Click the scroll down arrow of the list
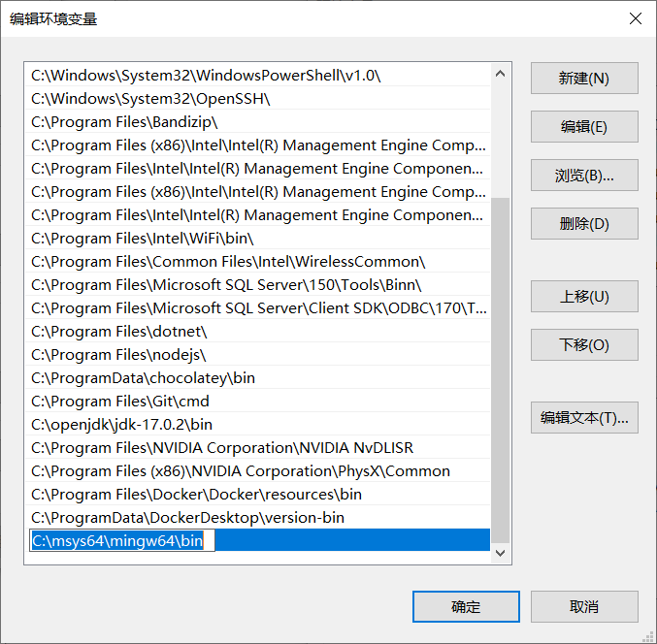The width and height of the screenshot is (657, 644). coord(500,553)
